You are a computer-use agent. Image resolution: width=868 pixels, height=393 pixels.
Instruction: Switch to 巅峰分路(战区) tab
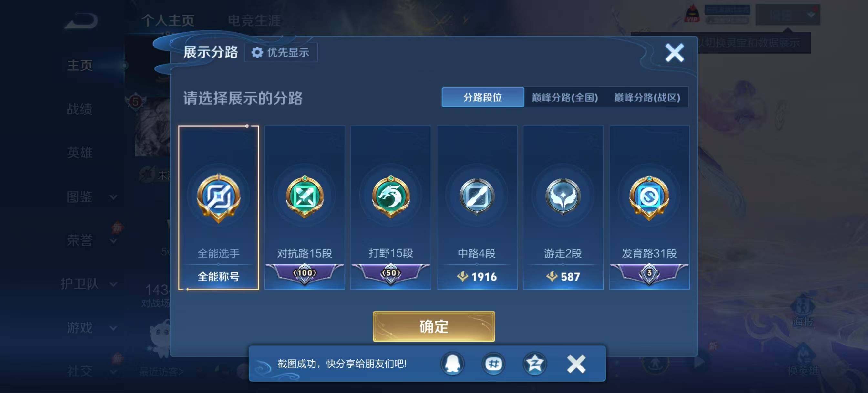pos(647,98)
